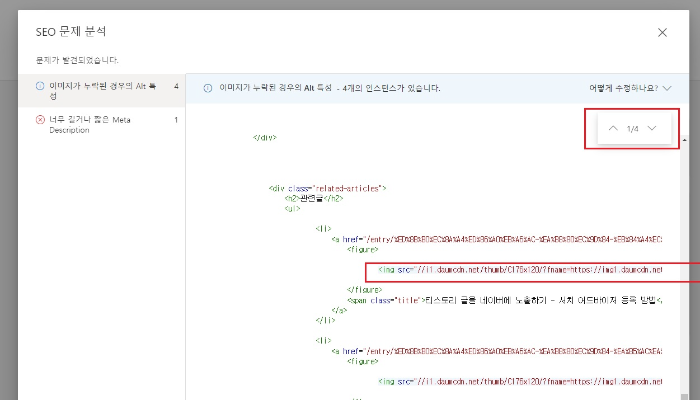Viewport: 700px width, 400px height.
Task: Click the highlighted first img src line
Action: pos(520,270)
